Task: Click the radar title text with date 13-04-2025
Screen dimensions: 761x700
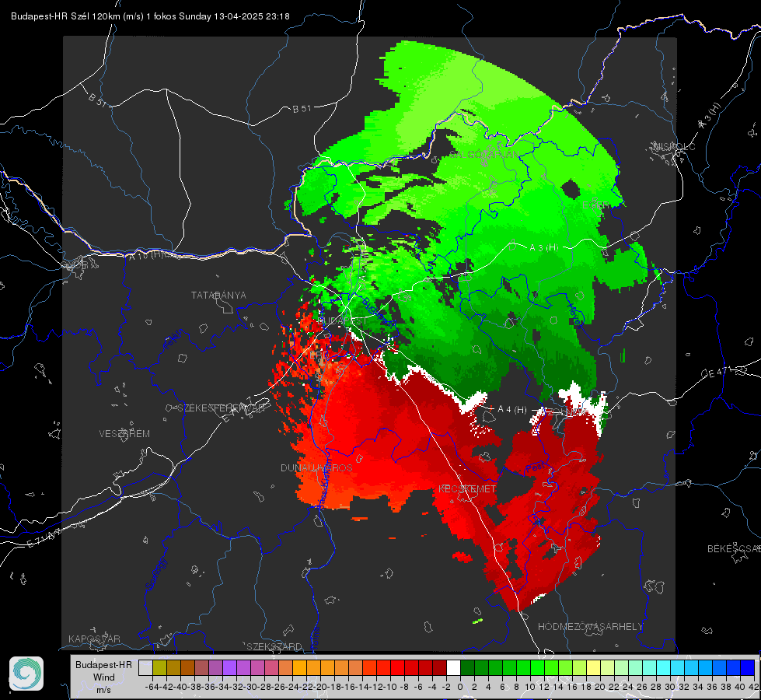Action: 151,16
